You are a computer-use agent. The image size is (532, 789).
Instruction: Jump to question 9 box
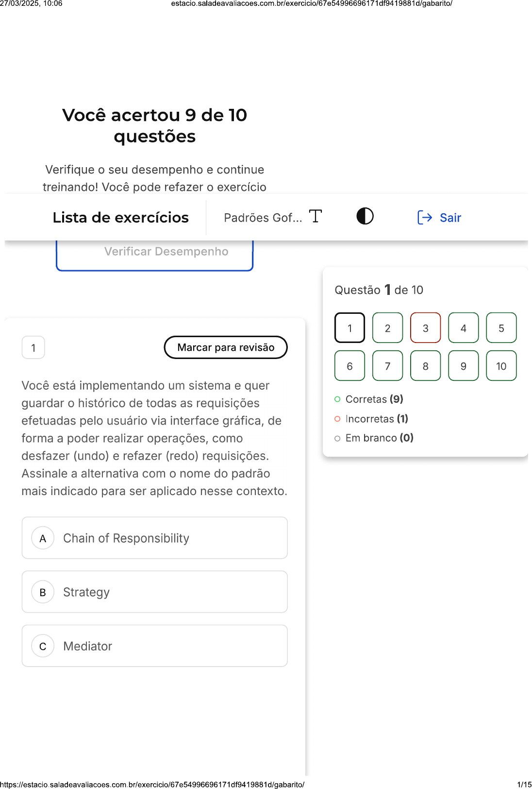click(x=463, y=366)
